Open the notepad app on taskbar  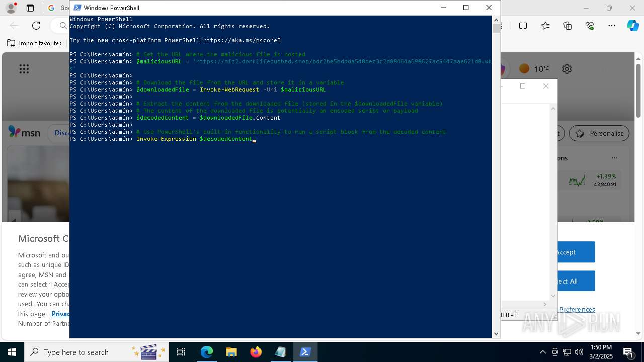(x=281, y=352)
